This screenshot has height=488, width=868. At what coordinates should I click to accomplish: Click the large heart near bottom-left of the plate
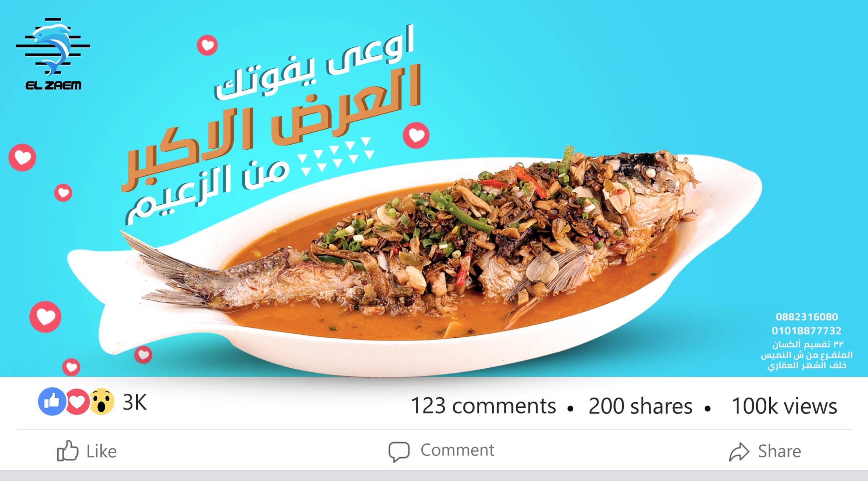[x=45, y=317]
